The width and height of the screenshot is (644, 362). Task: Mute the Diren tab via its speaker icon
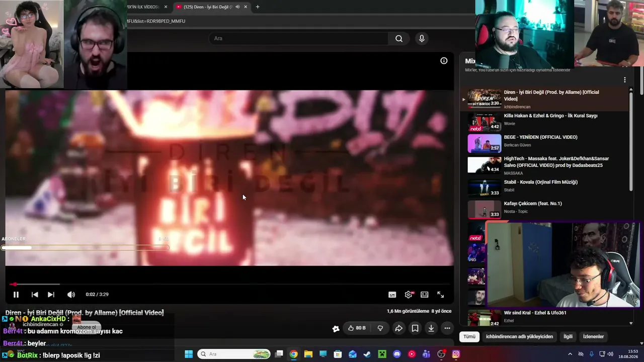pyautogui.click(x=237, y=7)
